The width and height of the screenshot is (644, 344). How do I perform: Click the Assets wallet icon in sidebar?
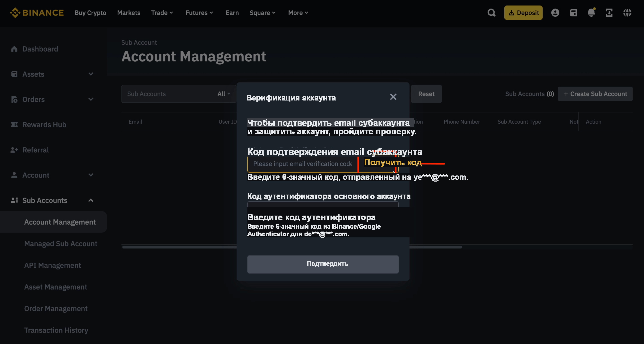(14, 74)
